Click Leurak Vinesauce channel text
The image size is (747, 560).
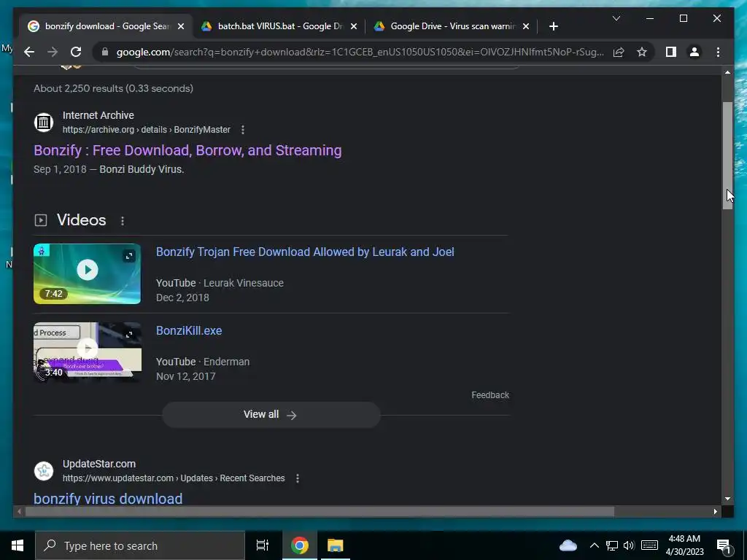pyautogui.click(x=244, y=283)
